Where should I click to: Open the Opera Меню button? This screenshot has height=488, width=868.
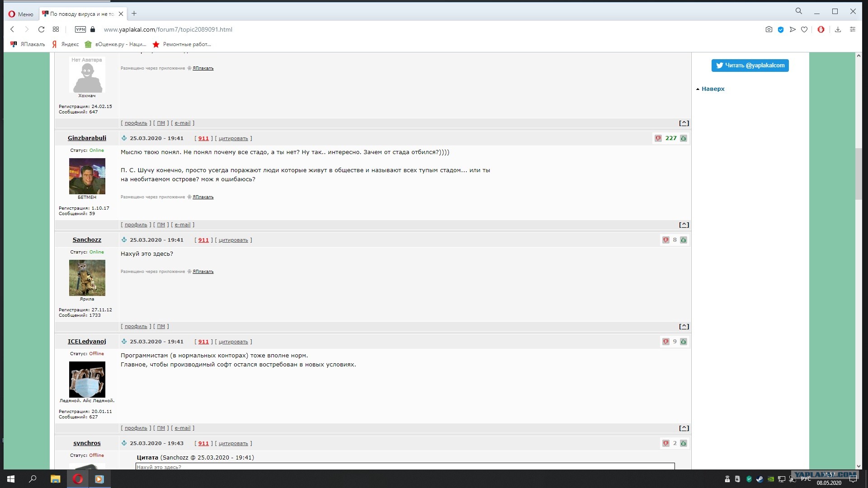[x=21, y=14]
